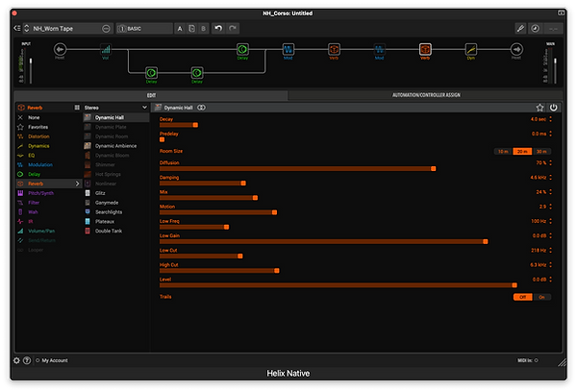This screenshot has height=392, width=577.
Task: Toggle the stereo link icon next to Dynamic Hall
Action: 201,108
